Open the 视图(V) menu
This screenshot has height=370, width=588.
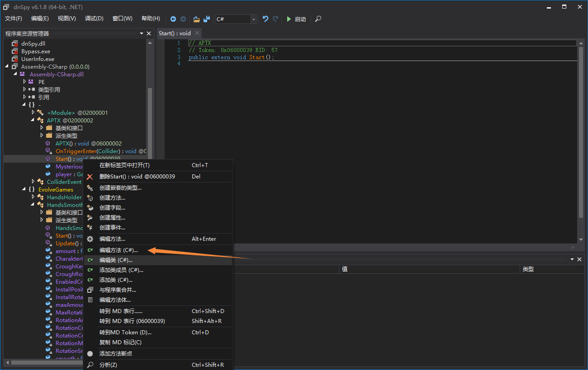tap(67, 19)
